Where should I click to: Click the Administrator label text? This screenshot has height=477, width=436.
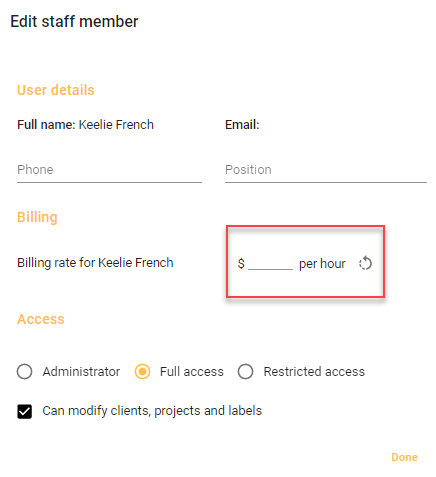coord(81,371)
